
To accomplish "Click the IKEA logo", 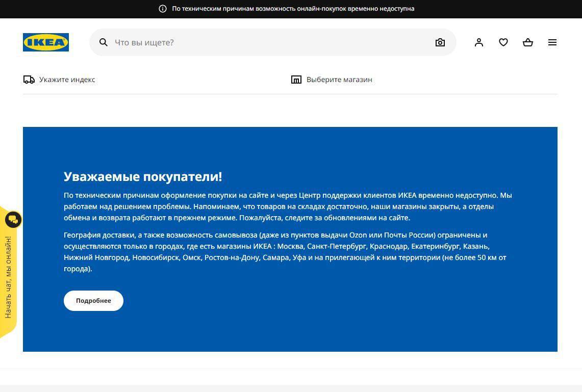I will 46,42.
